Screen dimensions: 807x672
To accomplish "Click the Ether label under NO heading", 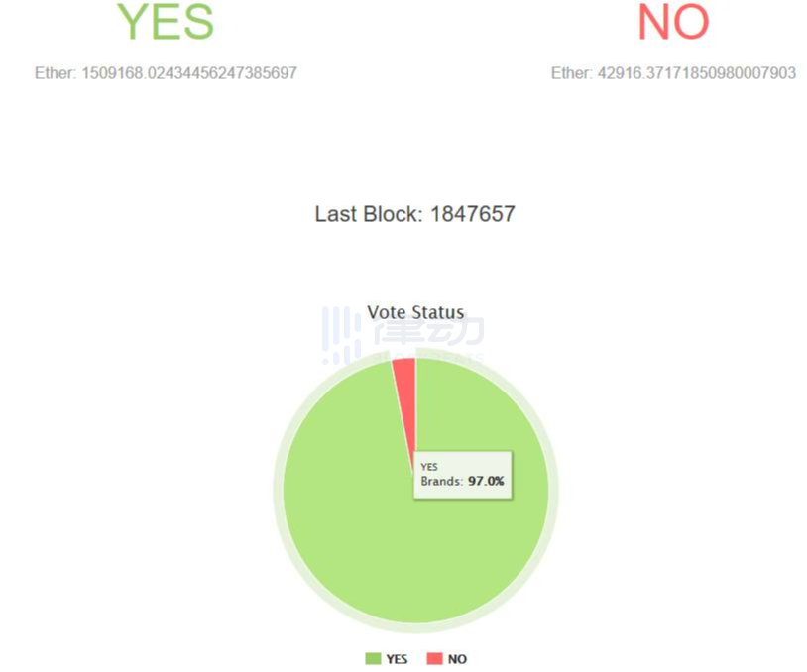I will (x=570, y=73).
